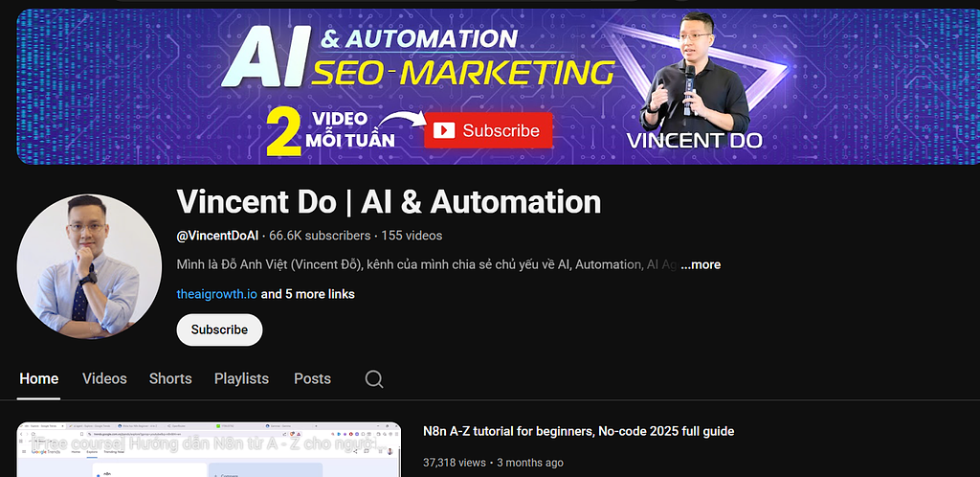Open the Playlists tab
980x477 pixels.
[241, 378]
